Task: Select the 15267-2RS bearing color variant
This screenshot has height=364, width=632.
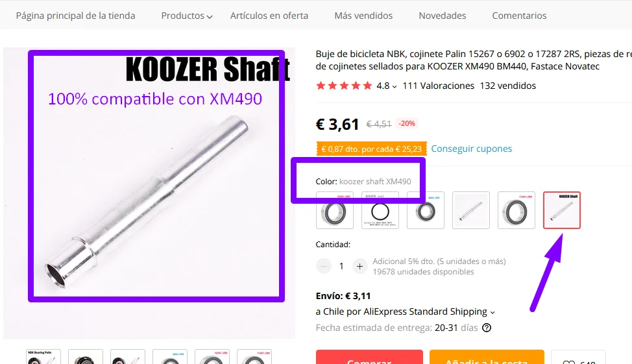Action: click(x=335, y=210)
